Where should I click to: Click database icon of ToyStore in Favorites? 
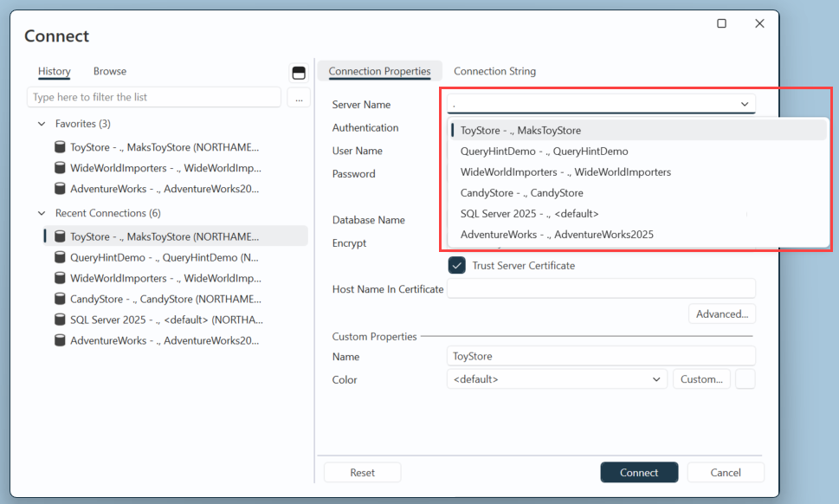pyautogui.click(x=60, y=146)
